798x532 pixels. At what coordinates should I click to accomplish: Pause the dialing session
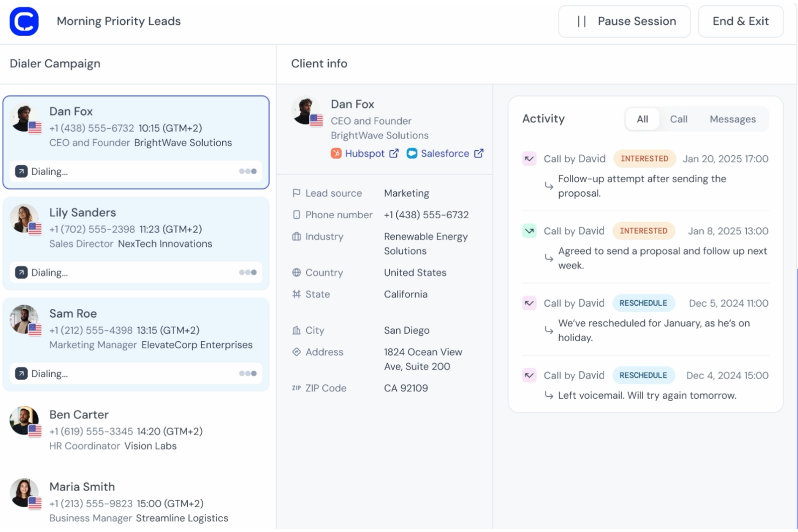[x=624, y=21]
